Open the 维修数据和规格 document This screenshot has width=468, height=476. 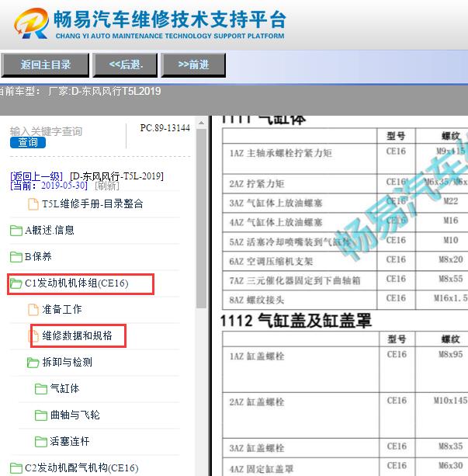(77, 335)
